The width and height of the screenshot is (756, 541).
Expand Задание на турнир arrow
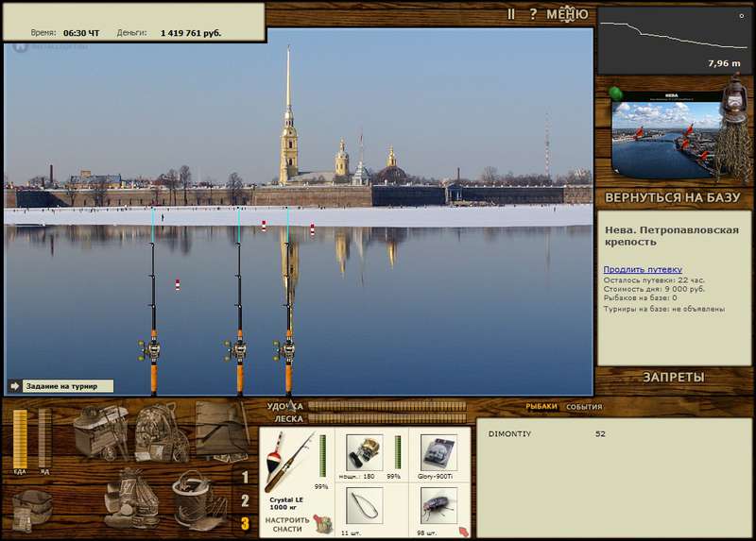pos(14,386)
